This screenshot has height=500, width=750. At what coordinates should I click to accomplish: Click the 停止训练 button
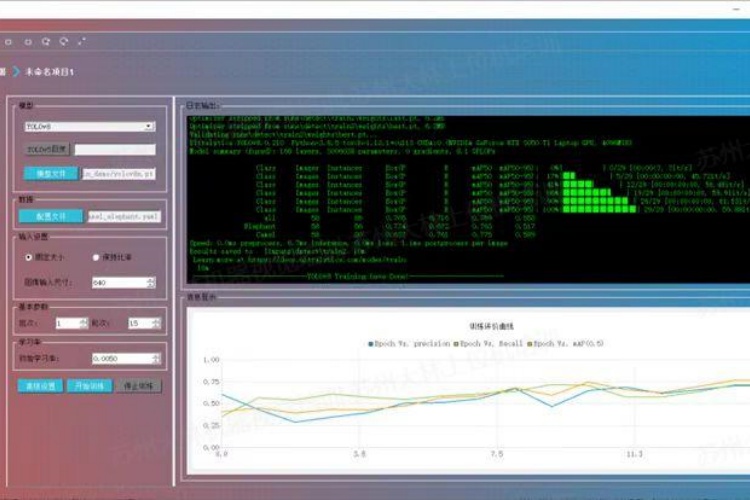coord(138,386)
